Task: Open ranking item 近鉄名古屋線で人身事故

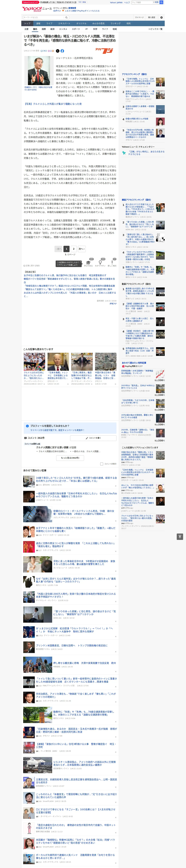Action: (x=140, y=107)
